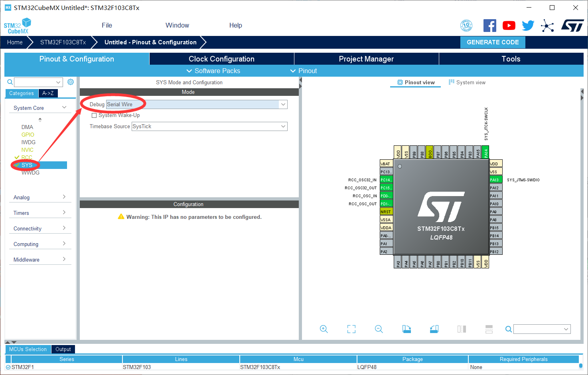Open the STM32CubeMX YouTube channel icon
Screen dimensions: 588x375
pos(509,25)
